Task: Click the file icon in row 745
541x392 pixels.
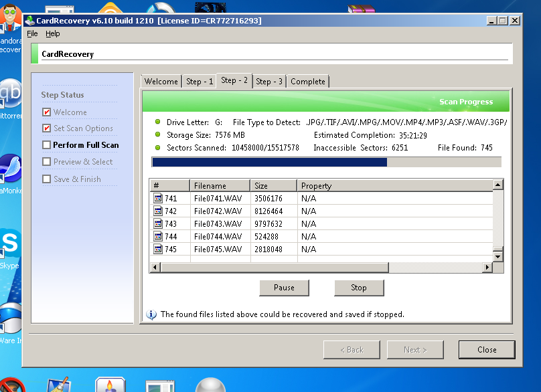Action: (x=158, y=249)
